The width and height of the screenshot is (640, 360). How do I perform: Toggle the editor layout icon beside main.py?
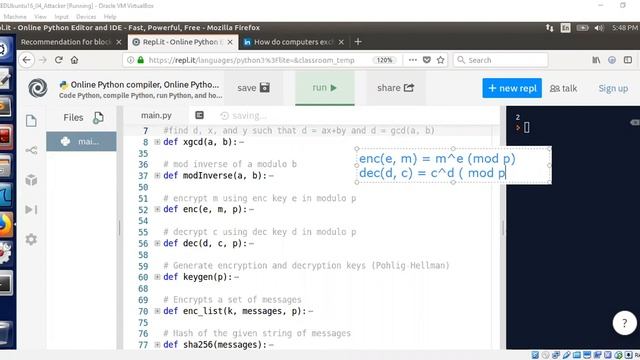coord(199,116)
